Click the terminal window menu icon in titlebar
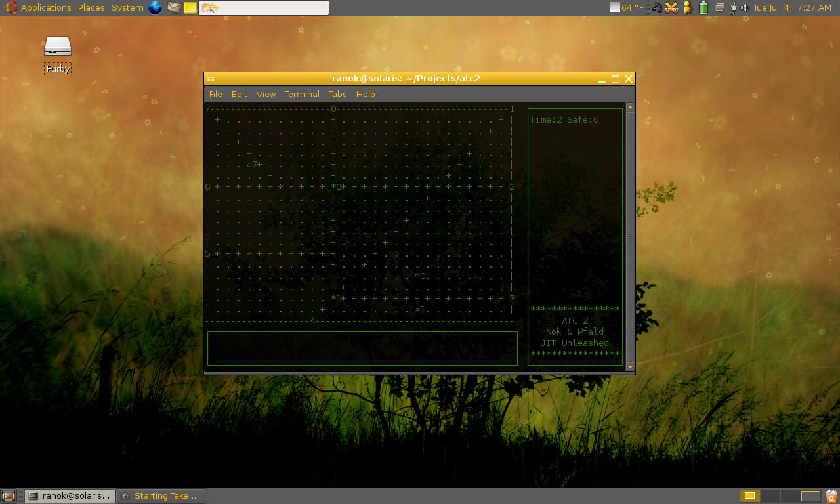Screen dimensions: 840x504 [x=211, y=79]
